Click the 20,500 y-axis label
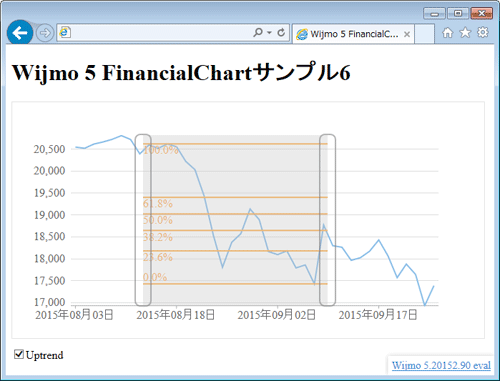The height and width of the screenshot is (381, 500). (x=49, y=149)
